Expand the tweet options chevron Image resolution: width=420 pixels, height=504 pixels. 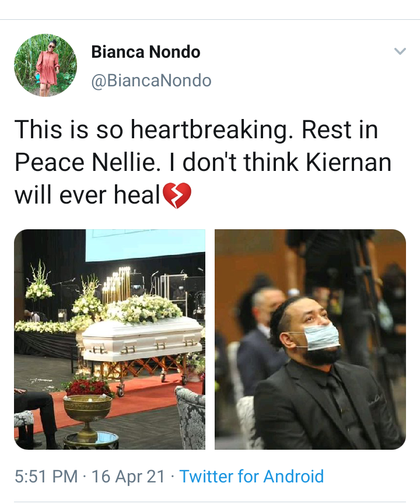click(x=400, y=51)
